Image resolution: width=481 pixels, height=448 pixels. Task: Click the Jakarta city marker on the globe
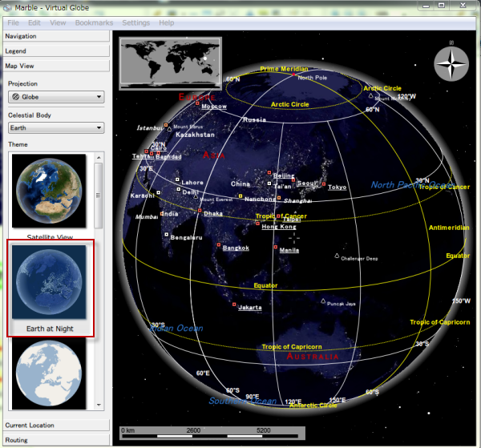tap(235, 305)
